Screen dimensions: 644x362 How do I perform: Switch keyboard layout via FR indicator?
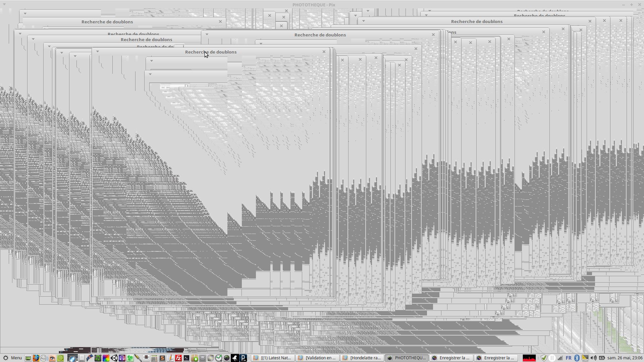click(x=569, y=358)
